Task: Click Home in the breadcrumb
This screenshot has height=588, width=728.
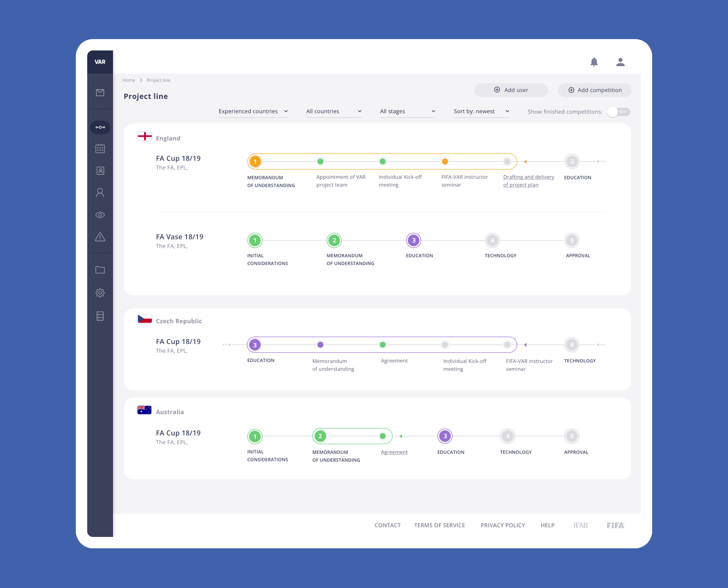Action: 129,80
